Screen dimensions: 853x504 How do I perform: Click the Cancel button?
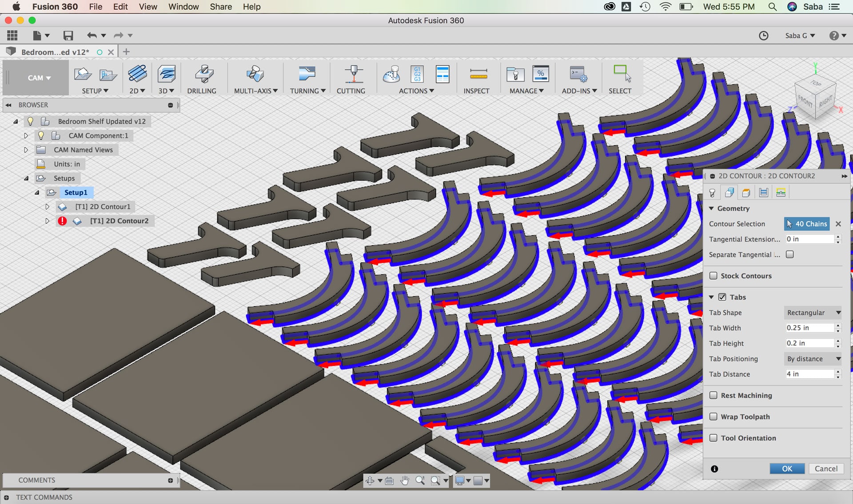tap(826, 468)
